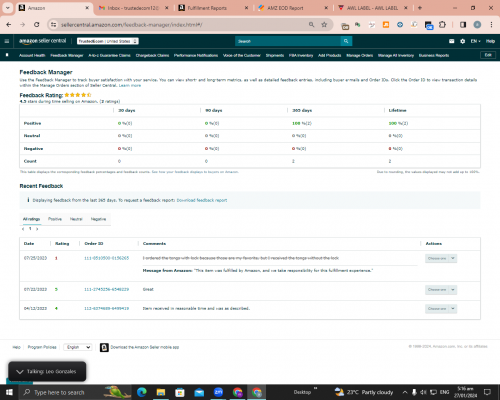This screenshot has width=500, height=400.
Task: Select the Neutral ratings tab
Action: [76, 219]
